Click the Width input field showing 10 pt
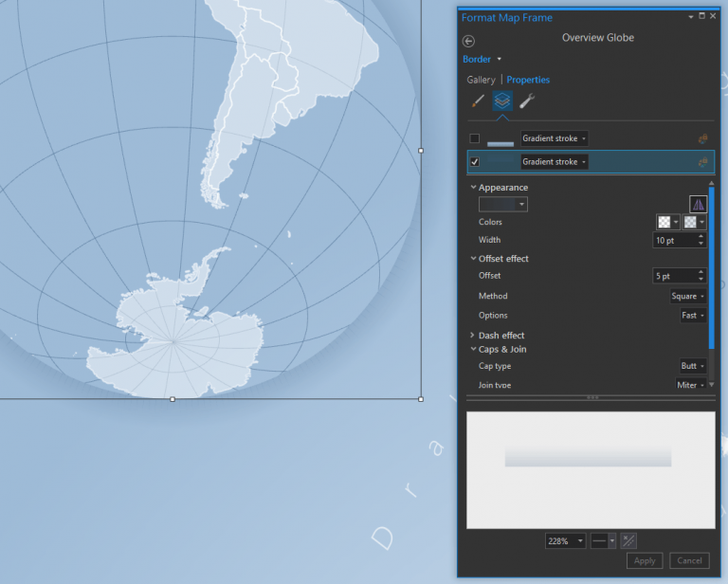Image resolution: width=728 pixels, height=584 pixels. pyautogui.click(x=675, y=241)
